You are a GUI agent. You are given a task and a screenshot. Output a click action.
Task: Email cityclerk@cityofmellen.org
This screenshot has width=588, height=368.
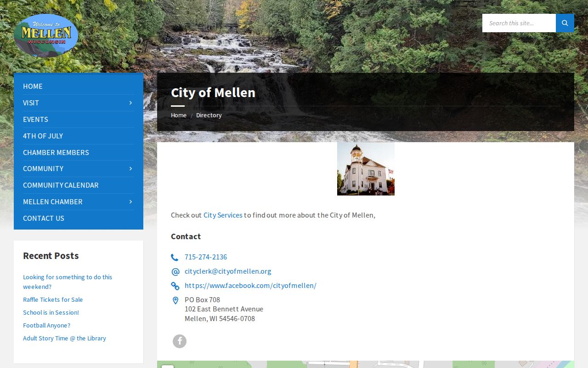228,271
